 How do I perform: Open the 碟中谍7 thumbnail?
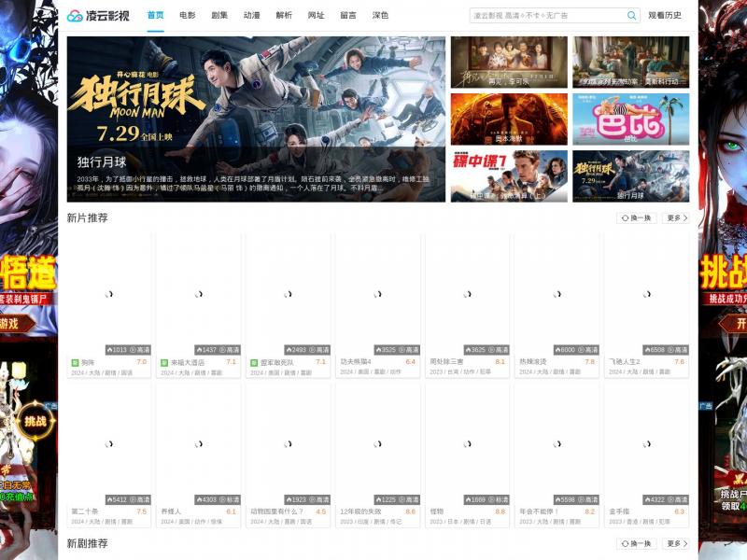(x=509, y=176)
